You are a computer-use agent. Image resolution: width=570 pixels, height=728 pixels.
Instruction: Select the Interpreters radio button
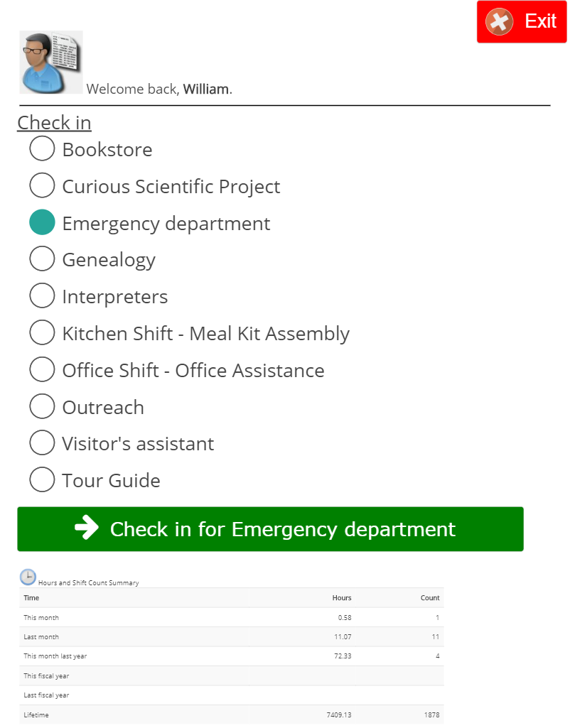click(x=42, y=296)
